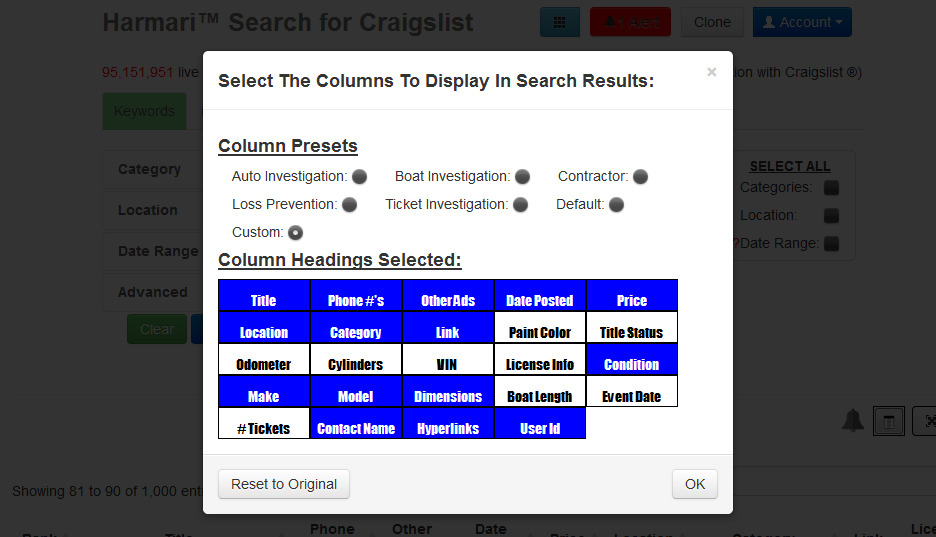Enable the VIN column

coord(448,360)
